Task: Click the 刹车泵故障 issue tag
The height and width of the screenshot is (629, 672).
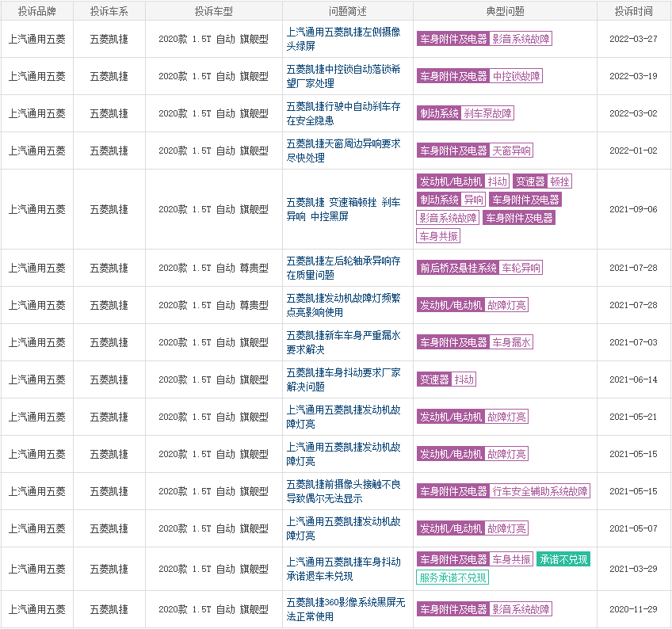Action: click(488, 113)
